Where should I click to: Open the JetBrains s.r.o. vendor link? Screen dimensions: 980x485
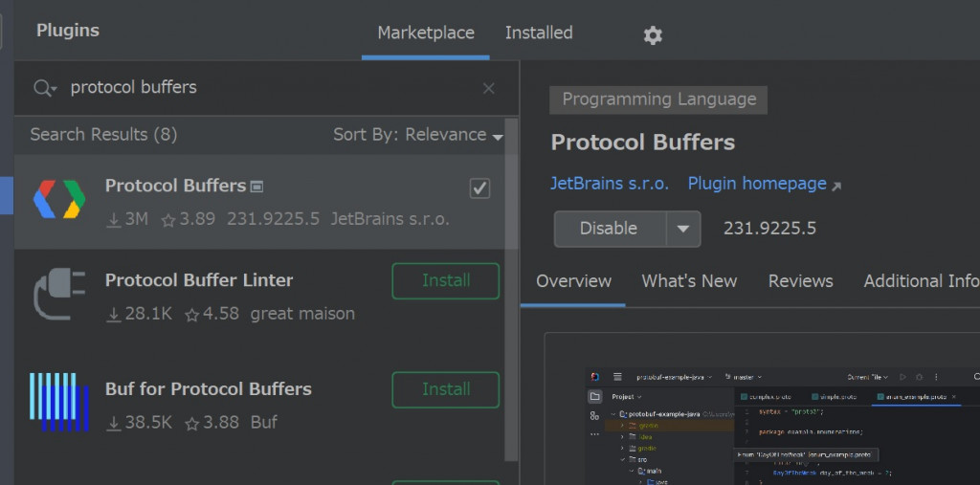click(610, 184)
